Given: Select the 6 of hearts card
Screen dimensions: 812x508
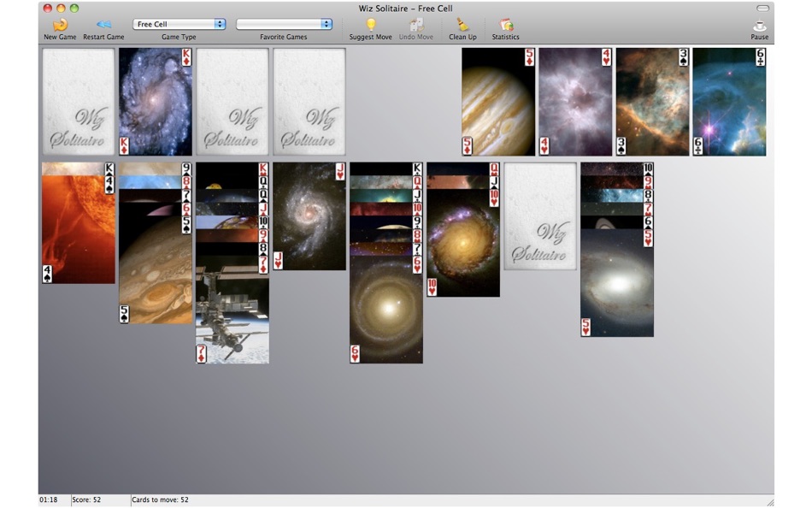Looking at the screenshot, I should coord(386,310).
